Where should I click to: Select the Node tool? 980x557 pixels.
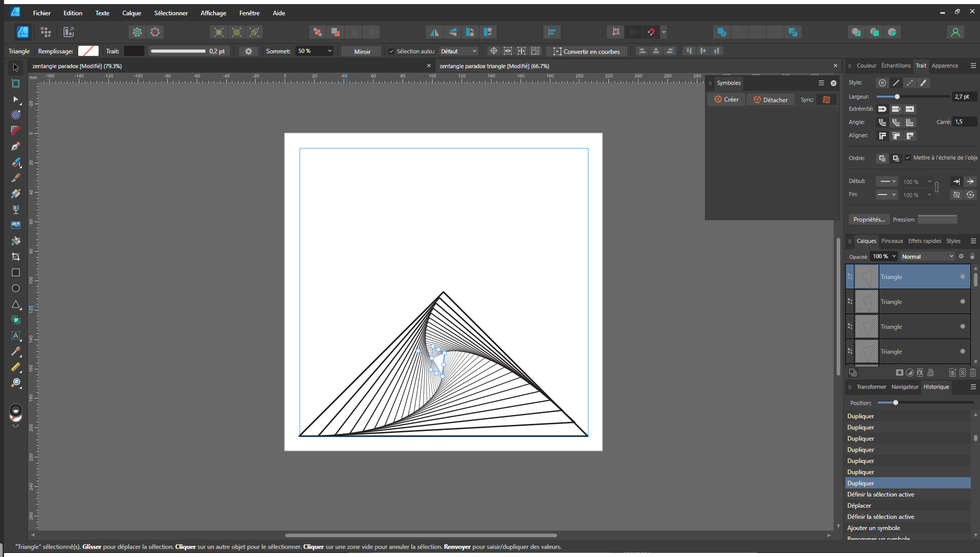point(16,99)
